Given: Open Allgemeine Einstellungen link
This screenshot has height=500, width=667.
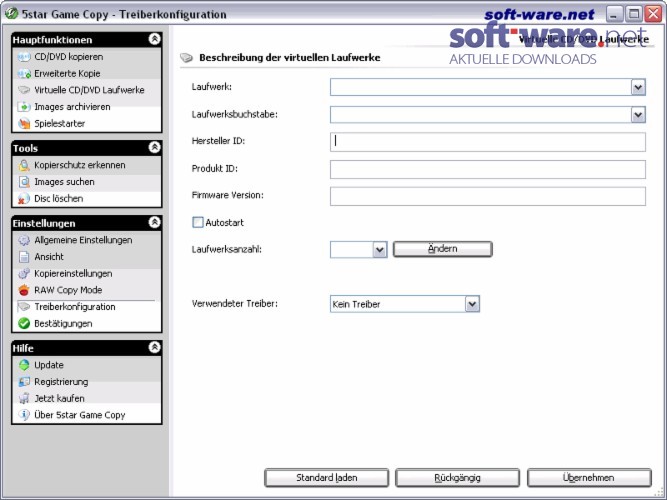Looking at the screenshot, I should pos(83,240).
